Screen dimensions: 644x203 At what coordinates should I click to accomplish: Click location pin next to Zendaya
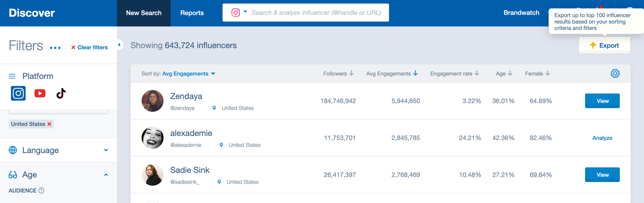click(x=214, y=108)
